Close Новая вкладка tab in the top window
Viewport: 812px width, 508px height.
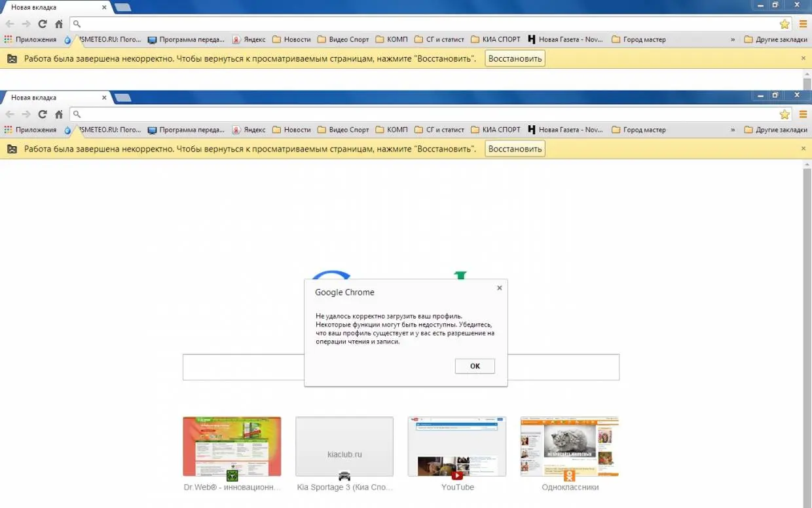pyautogui.click(x=104, y=7)
